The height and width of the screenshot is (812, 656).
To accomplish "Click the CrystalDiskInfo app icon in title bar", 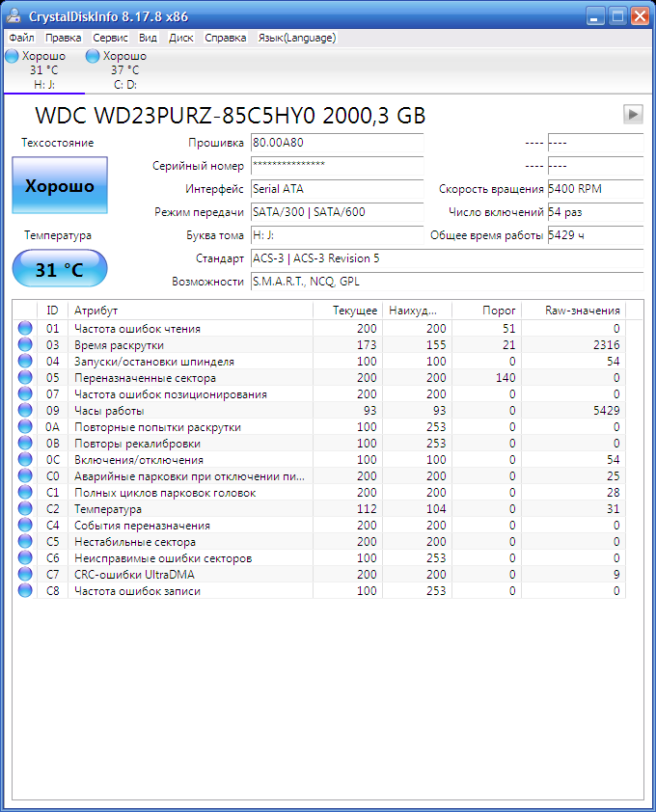I will tap(14, 14).
